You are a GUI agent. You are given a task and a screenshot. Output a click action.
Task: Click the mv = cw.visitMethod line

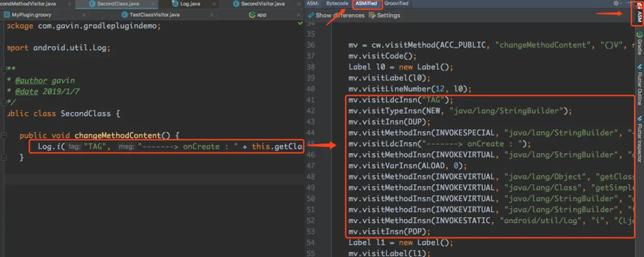(491, 45)
